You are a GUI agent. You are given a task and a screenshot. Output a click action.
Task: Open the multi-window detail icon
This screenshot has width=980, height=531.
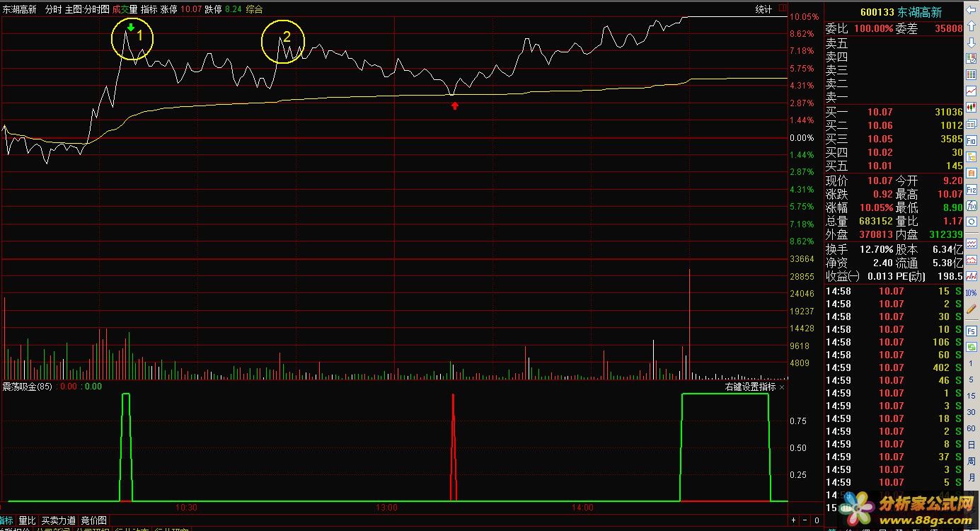pyautogui.click(x=972, y=124)
